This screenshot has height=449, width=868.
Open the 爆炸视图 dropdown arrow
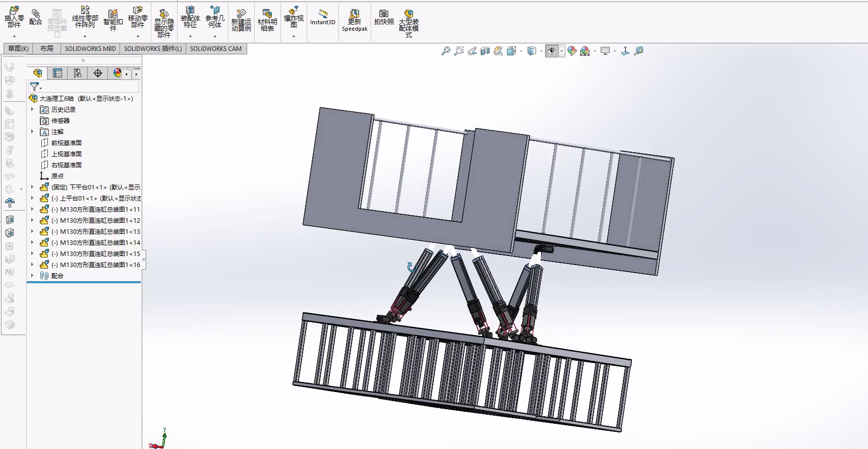point(294,36)
